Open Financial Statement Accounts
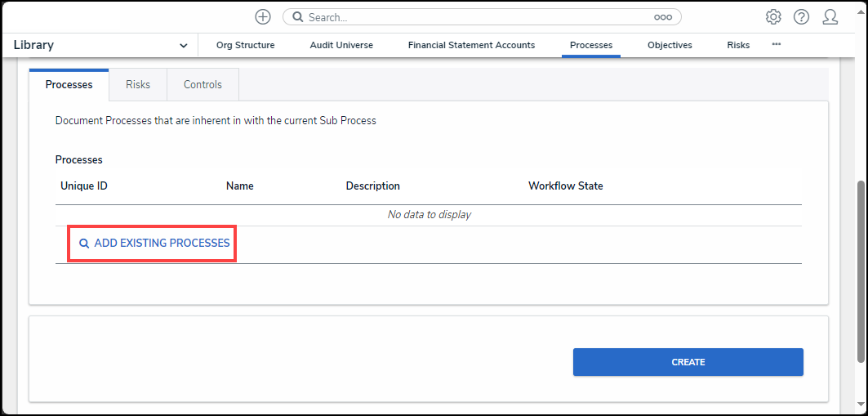The width and height of the screenshot is (868, 416). 471,46
